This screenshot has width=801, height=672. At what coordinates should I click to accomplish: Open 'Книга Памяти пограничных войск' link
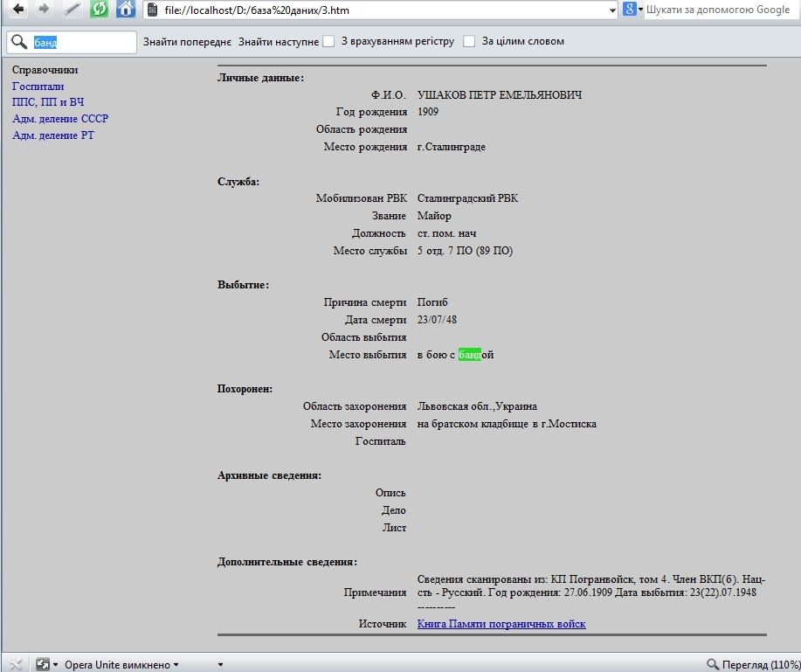click(x=501, y=623)
